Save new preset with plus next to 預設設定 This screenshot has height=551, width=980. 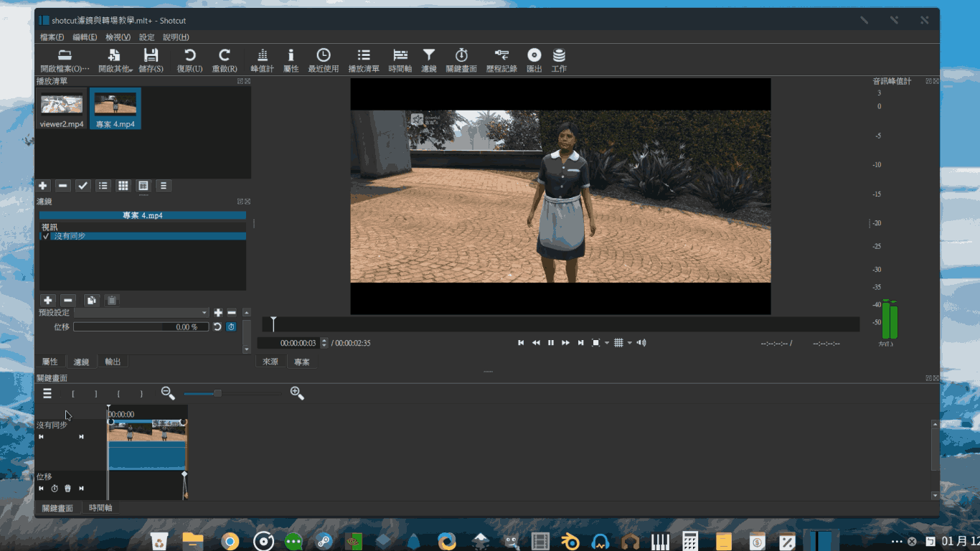pyautogui.click(x=219, y=313)
